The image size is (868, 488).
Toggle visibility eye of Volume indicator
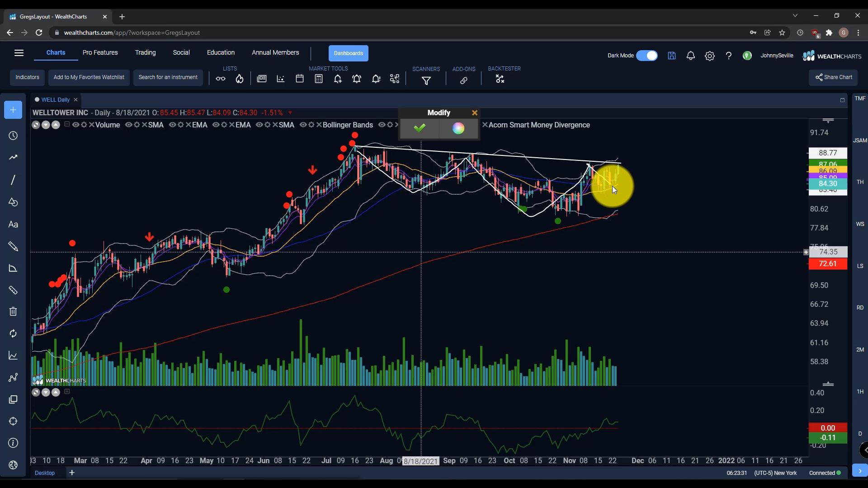point(76,125)
